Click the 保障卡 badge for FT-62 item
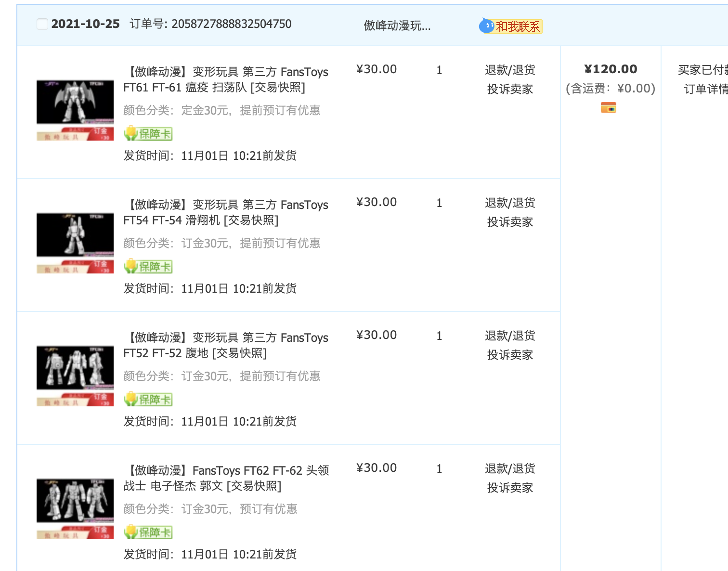 tap(148, 532)
